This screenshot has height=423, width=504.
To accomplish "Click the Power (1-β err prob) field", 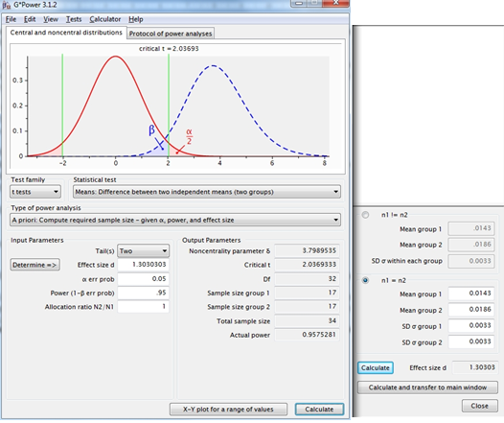I will (143, 293).
